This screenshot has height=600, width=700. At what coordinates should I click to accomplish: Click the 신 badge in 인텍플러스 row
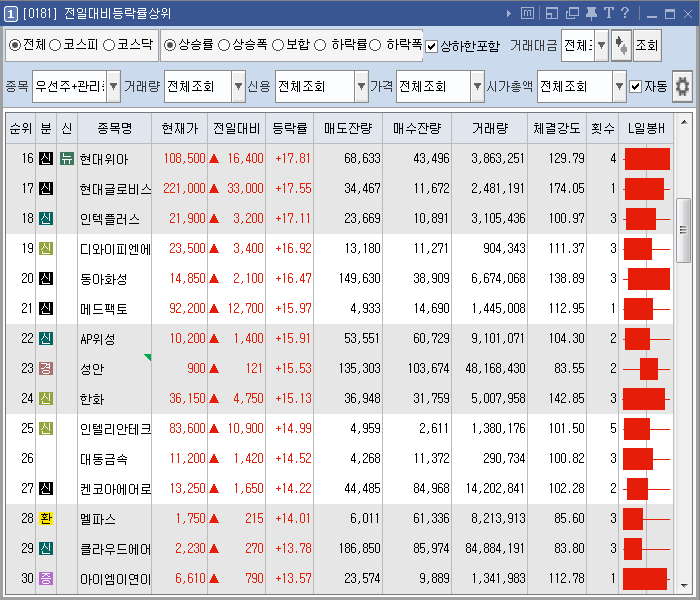tap(46, 218)
